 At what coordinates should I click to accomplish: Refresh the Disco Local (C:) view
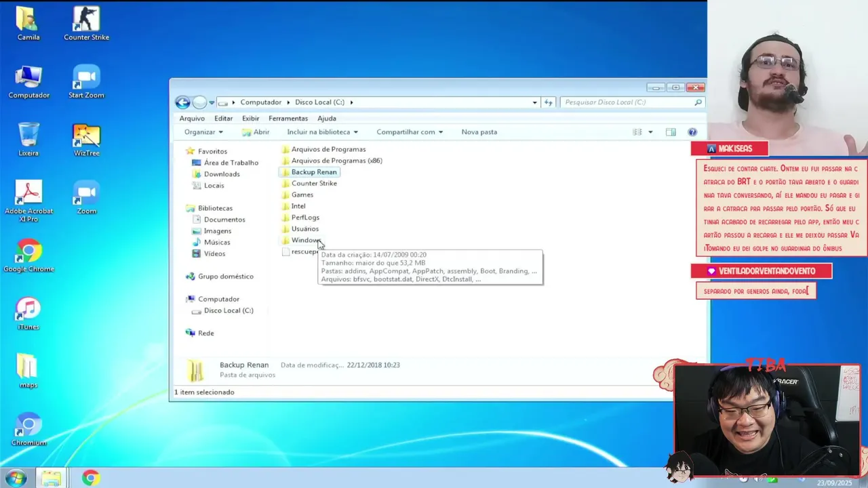coord(548,102)
